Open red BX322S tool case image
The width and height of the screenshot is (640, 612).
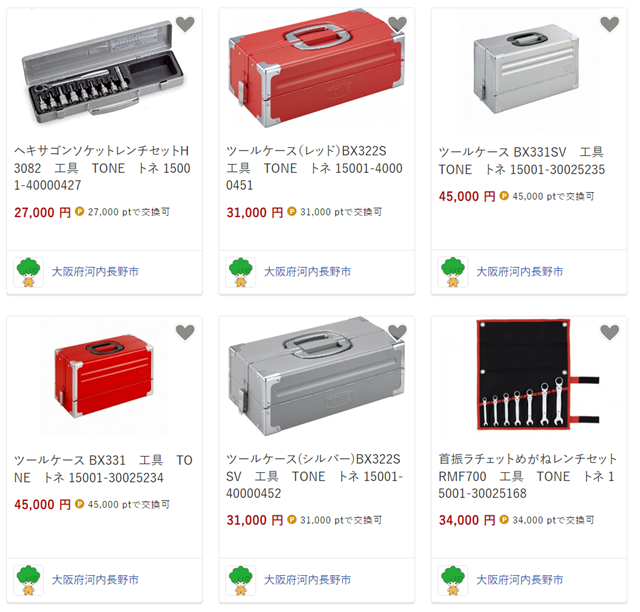point(316,69)
